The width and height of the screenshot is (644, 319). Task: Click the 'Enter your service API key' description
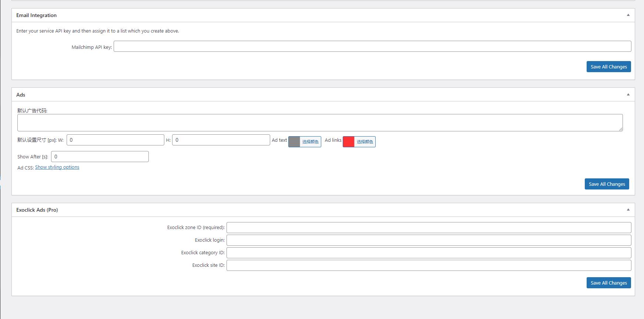(98, 31)
